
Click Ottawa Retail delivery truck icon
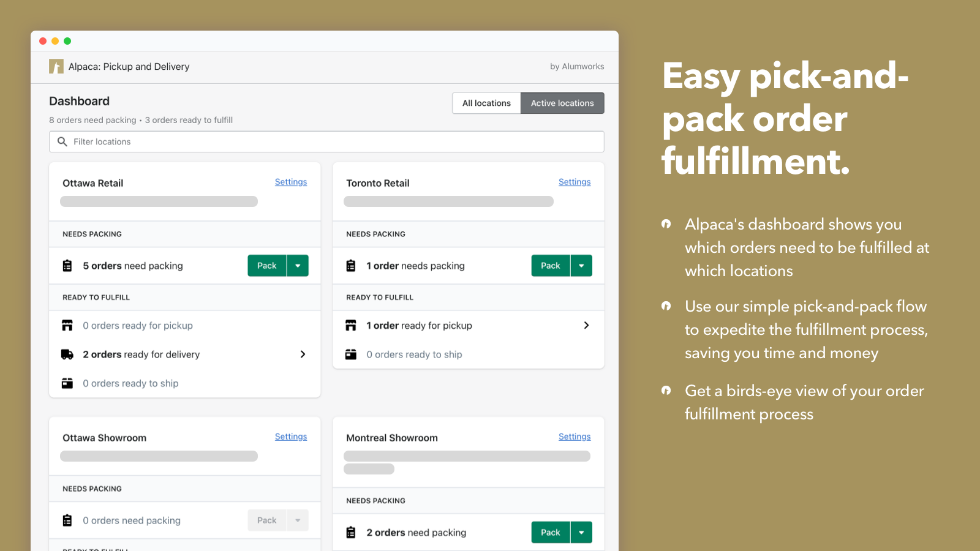click(67, 354)
